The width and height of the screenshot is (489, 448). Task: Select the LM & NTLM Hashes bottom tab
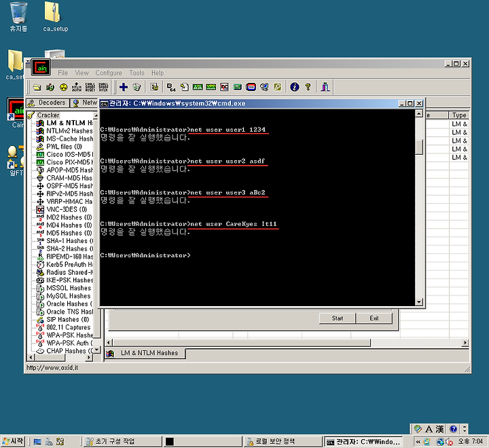tap(145, 353)
